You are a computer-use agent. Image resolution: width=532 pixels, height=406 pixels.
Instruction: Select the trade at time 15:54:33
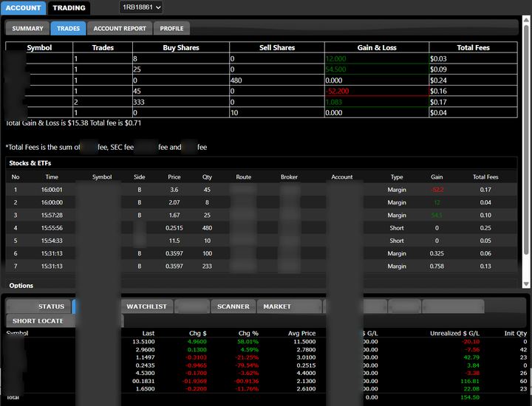[262, 241]
